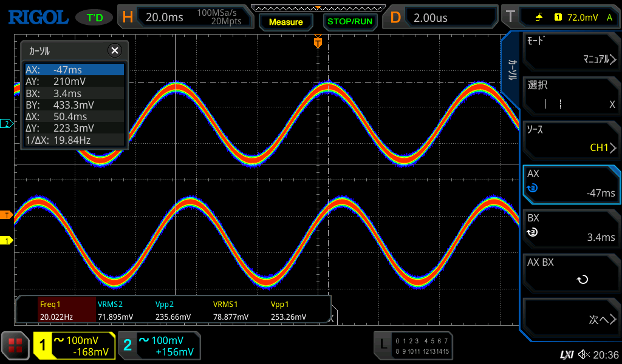The image size is (622, 364).
Task: Click the LXI network status icon
Action: (566, 354)
